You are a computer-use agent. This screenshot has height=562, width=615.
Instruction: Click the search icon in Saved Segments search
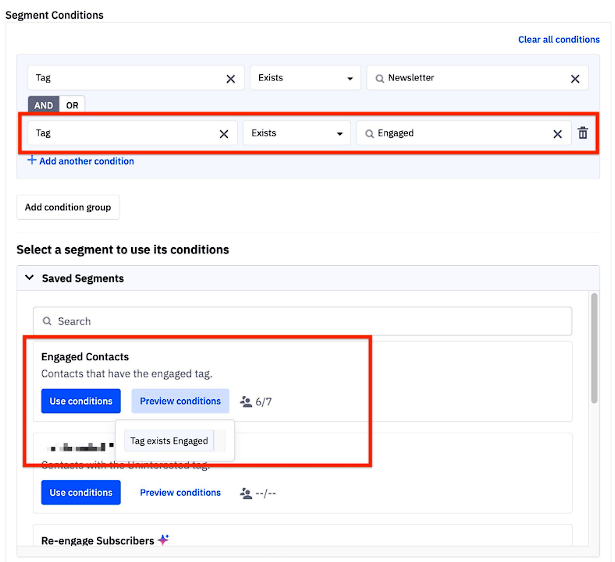pyautogui.click(x=47, y=321)
